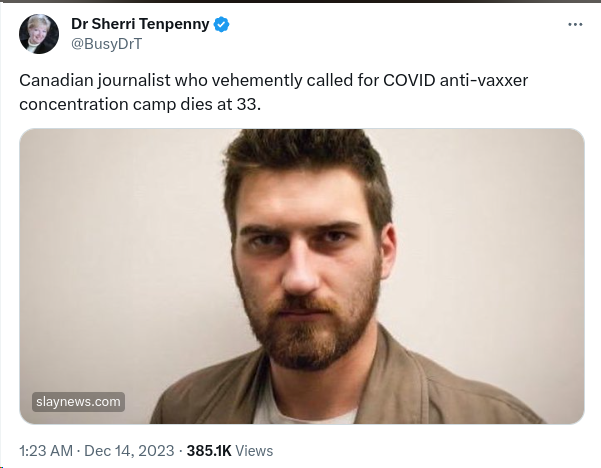Click the word Views beside the count
601x468 pixels.
point(254,451)
